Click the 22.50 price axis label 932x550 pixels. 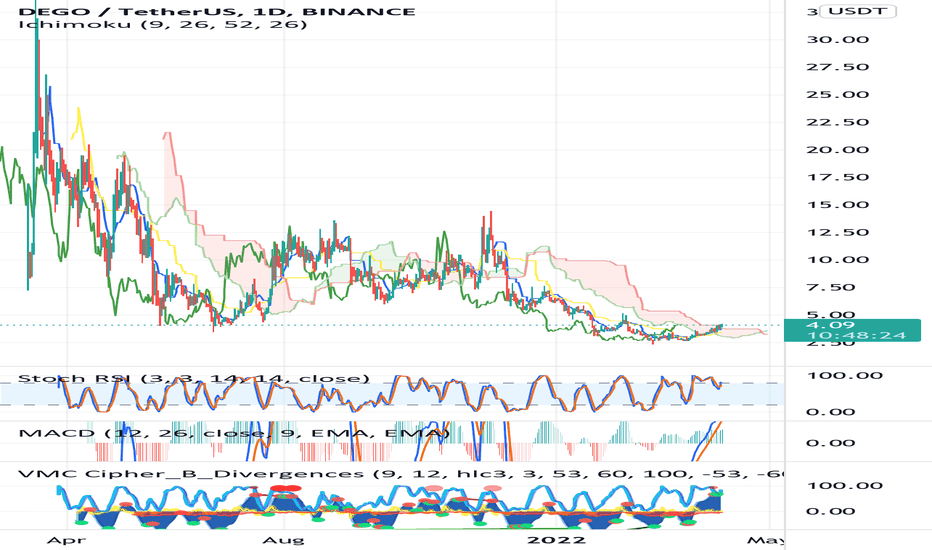(x=837, y=122)
